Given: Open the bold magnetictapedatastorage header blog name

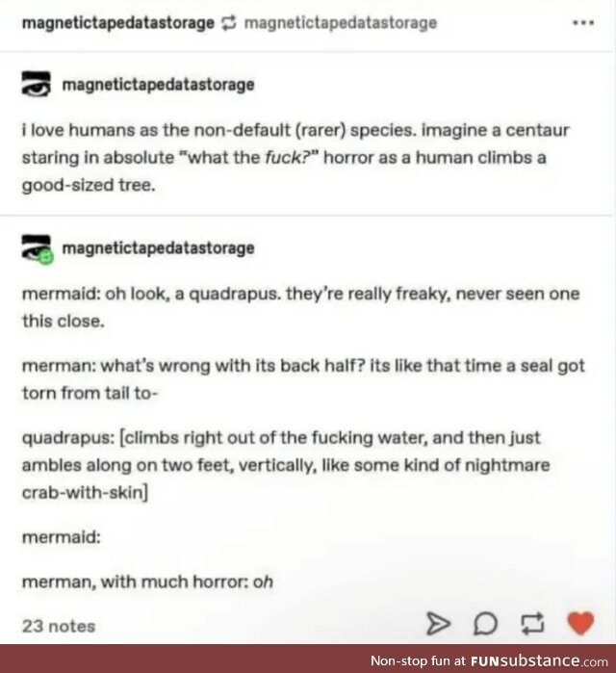Looking at the screenshot, I should click(118, 23).
